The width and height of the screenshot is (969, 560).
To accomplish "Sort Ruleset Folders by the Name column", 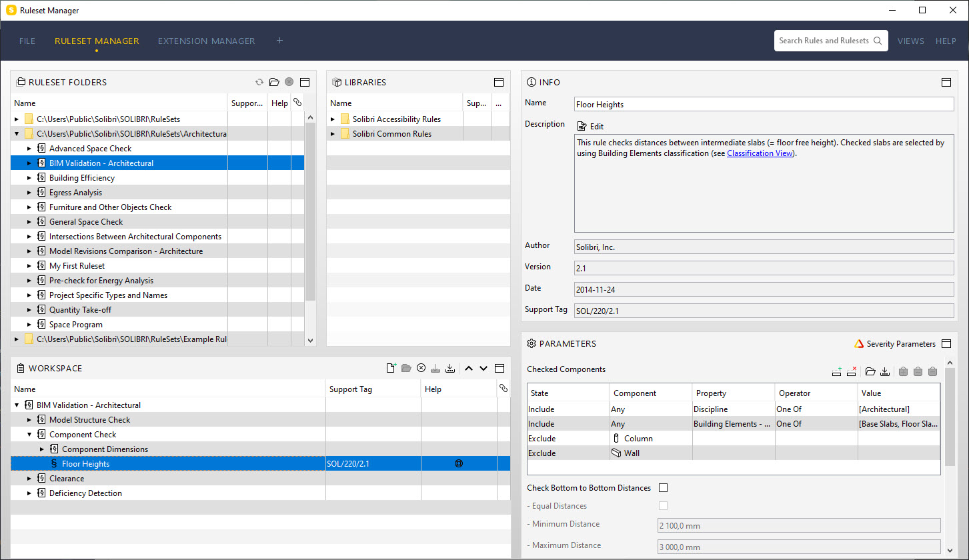I will [x=119, y=103].
